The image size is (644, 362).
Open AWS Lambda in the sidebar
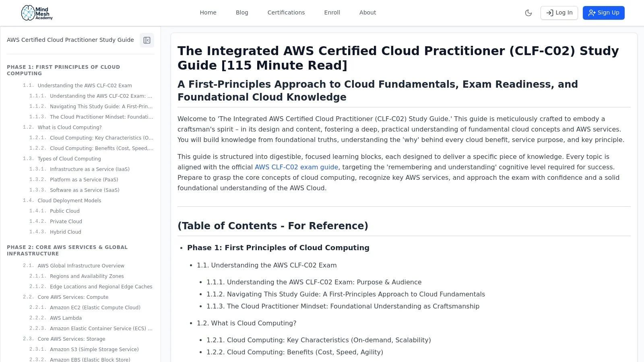(x=66, y=318)
